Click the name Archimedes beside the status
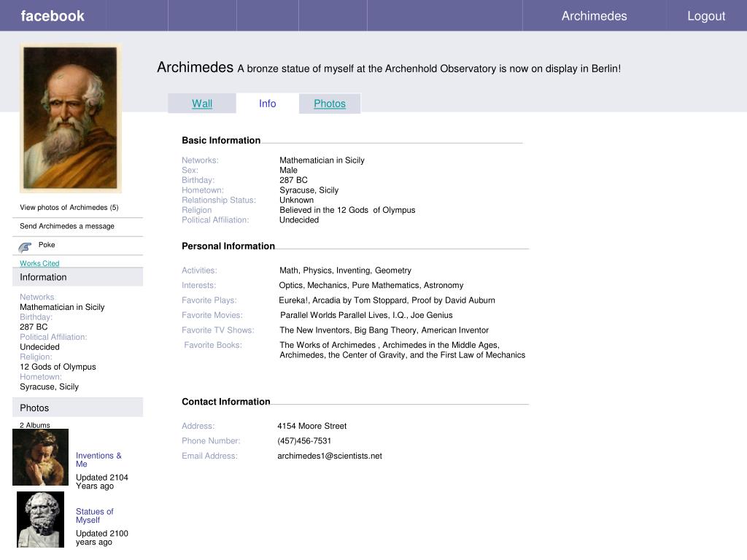This screenshot has width=747, height=560. (196, 67)
